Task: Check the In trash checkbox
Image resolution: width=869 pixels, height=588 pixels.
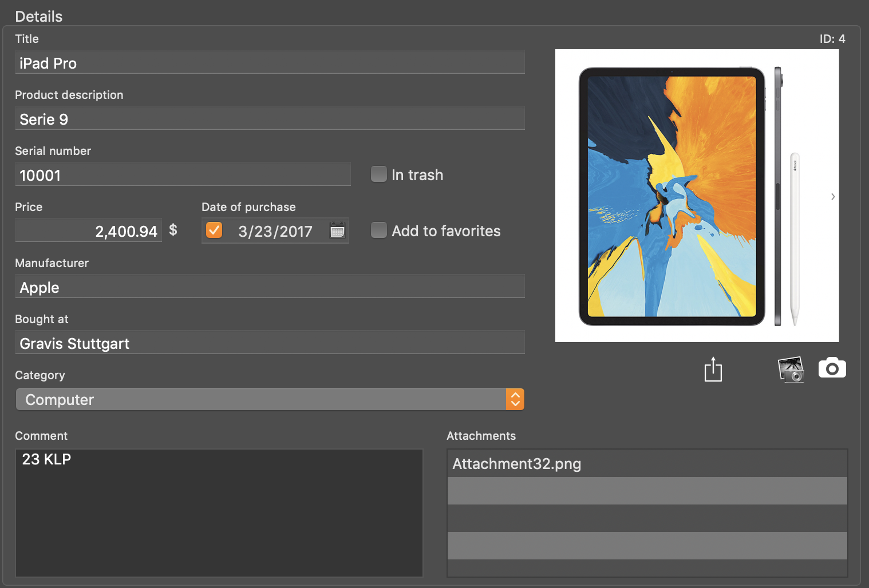Action: coord(379,174)
